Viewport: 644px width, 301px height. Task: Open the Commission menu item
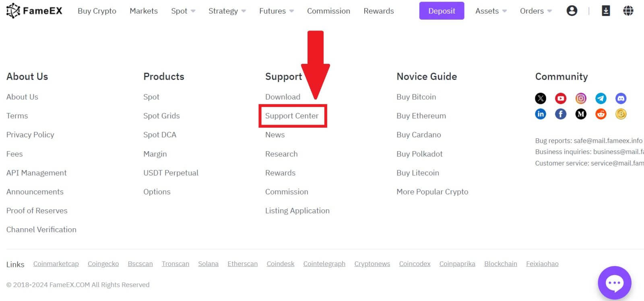click(x=328, y=11)
